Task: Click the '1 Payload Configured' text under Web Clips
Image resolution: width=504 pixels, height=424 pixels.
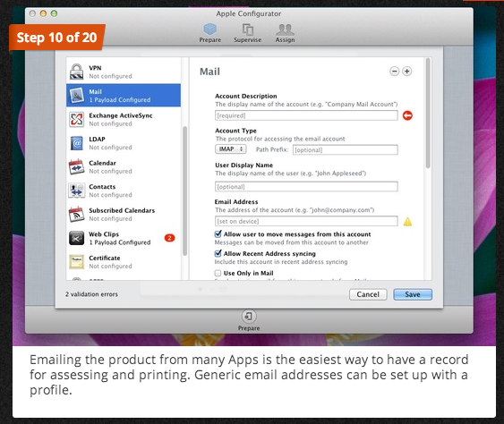Action: coord(120,242)
